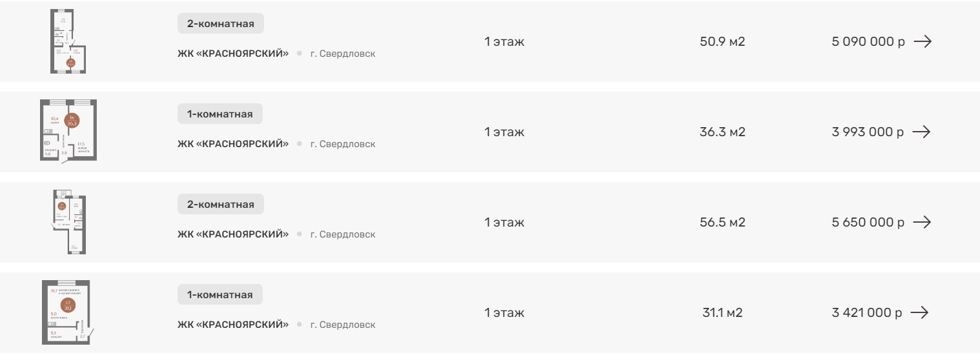Open listing via arrow after 5 650 000 р
The width and height of the screenshot is (980, 355).
[x=921, y=222]
